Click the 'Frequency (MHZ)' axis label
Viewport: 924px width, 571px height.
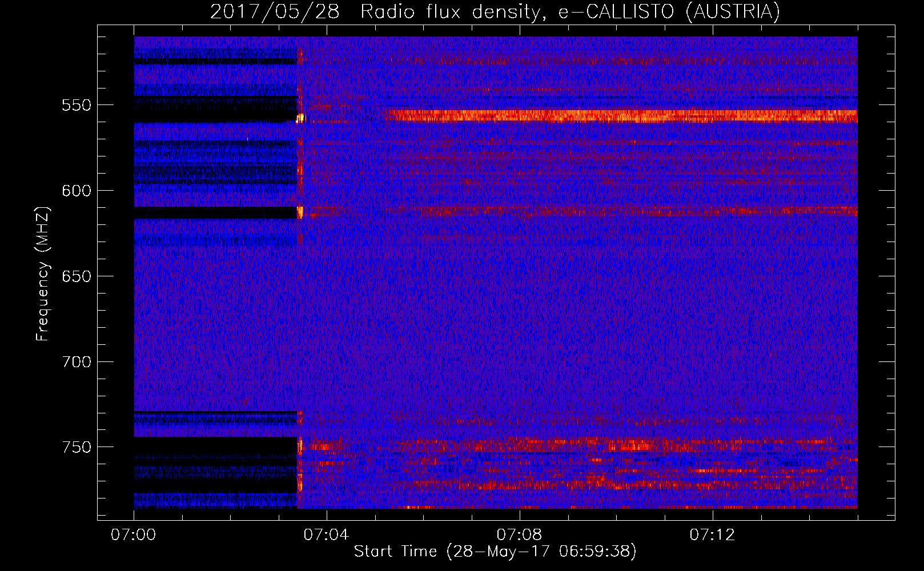43,274
